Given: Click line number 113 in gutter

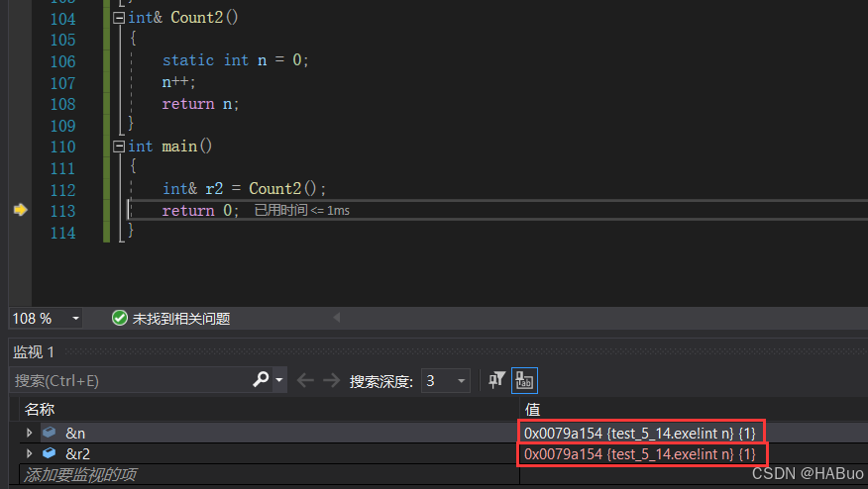Looking at the screenshot, I should coord(62,211).
